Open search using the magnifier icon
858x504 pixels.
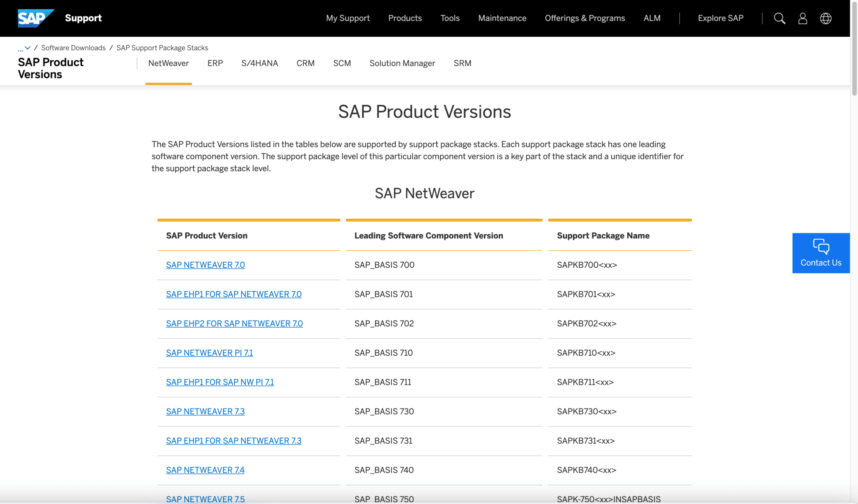(x=779, y=18)
